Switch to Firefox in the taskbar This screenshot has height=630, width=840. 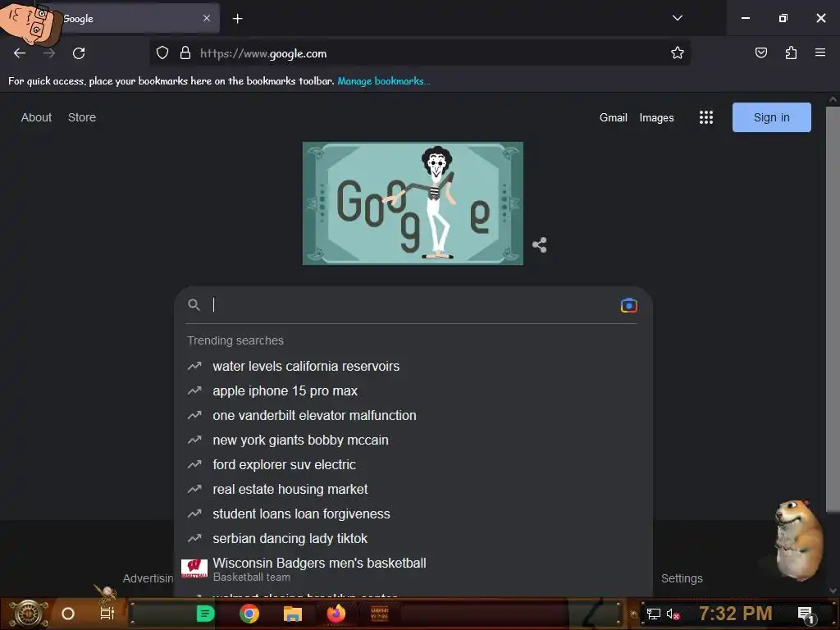click(336, 614)
